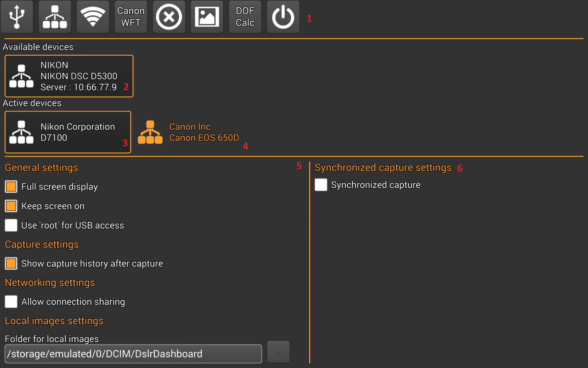
Task: Click the power exit icon
Action: 283,17
